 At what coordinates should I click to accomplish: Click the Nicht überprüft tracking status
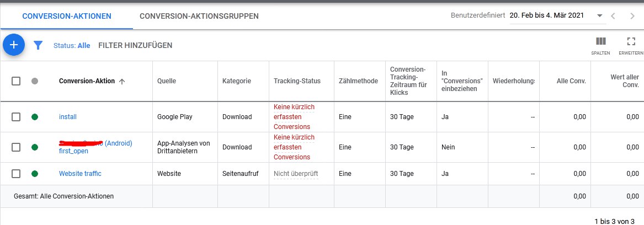click(296, 174)
